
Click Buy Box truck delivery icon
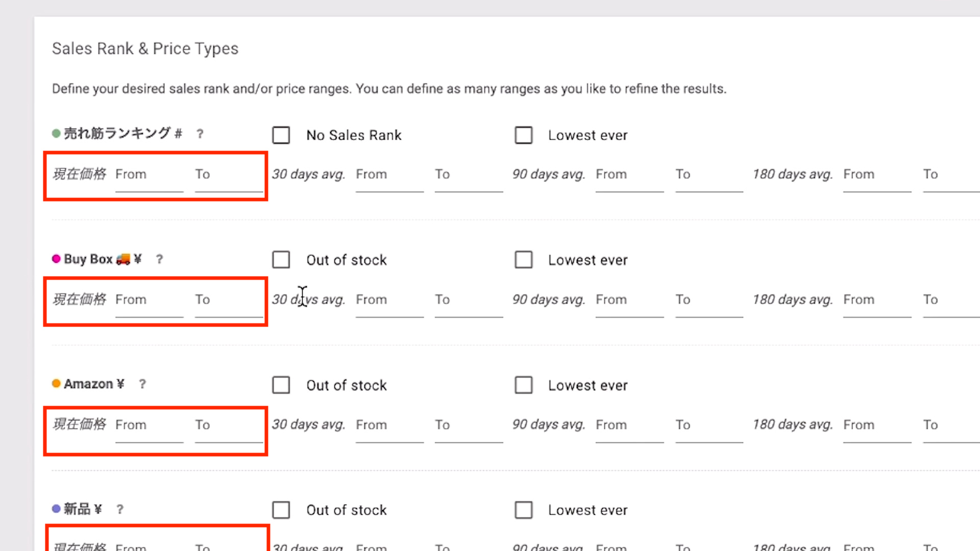[123, 259]
